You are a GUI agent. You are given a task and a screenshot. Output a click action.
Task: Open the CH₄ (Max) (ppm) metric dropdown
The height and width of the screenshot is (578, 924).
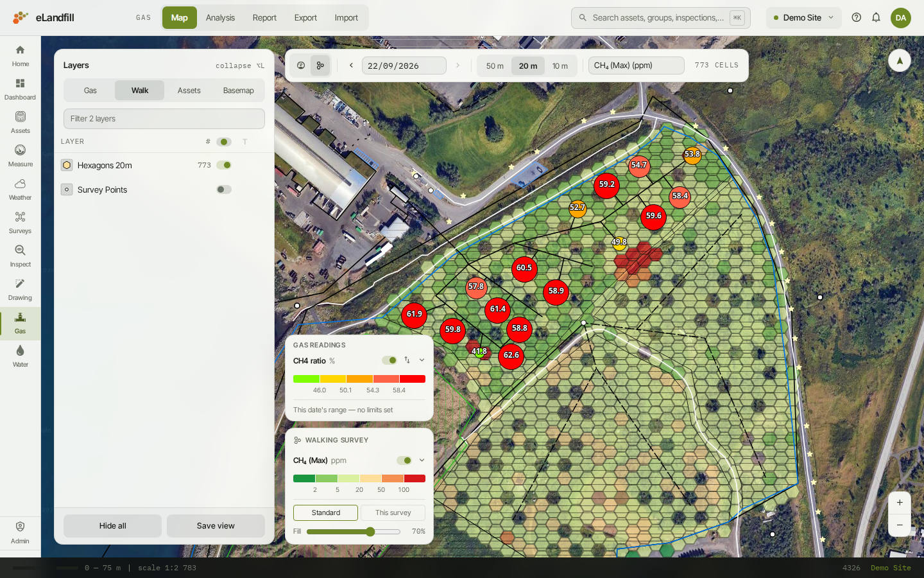636,66
